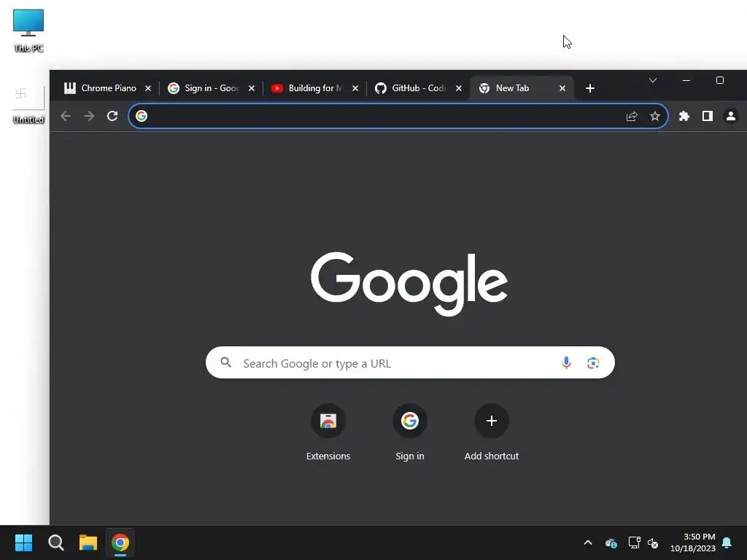Click the OneDrive cloud tray icon
Image resolution: width=747 pixels, height=560 pixels.
tap(611, 542)
